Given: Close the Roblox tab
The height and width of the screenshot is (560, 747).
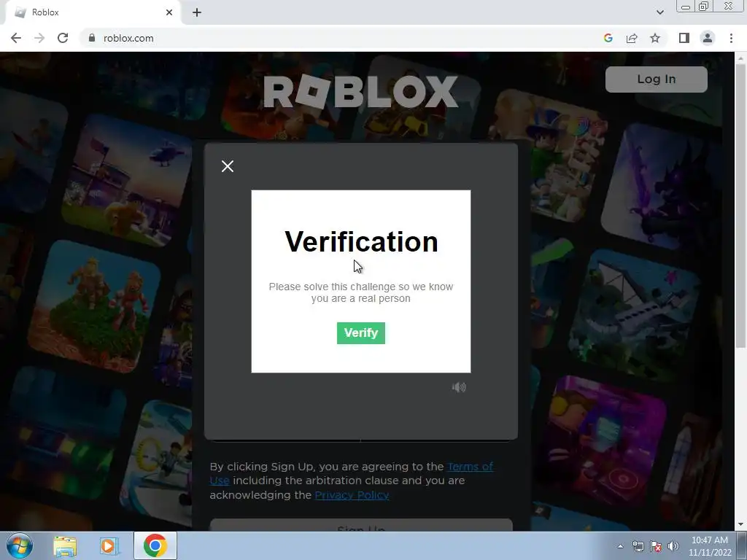Looking at the screenshot, I should point(169,12).
